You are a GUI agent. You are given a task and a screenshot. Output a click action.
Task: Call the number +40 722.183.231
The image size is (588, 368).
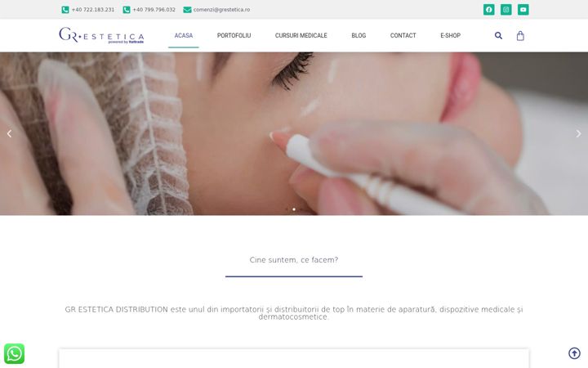click(x=93, y=10)
